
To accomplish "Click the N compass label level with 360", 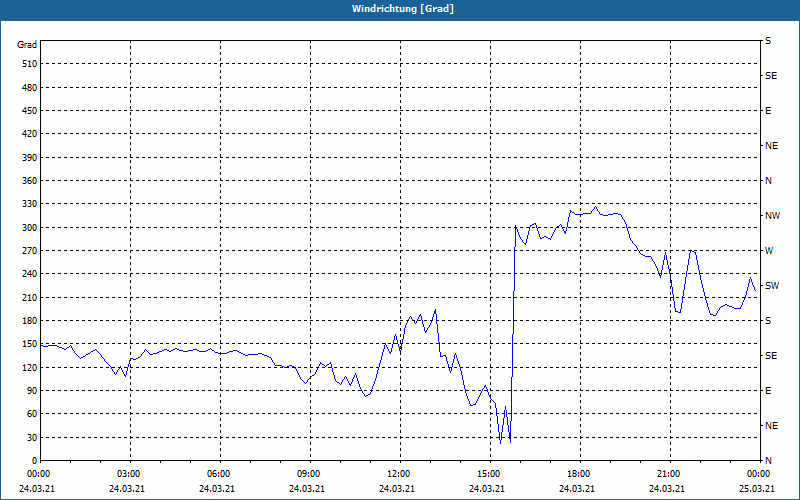I will coord(768,181).
